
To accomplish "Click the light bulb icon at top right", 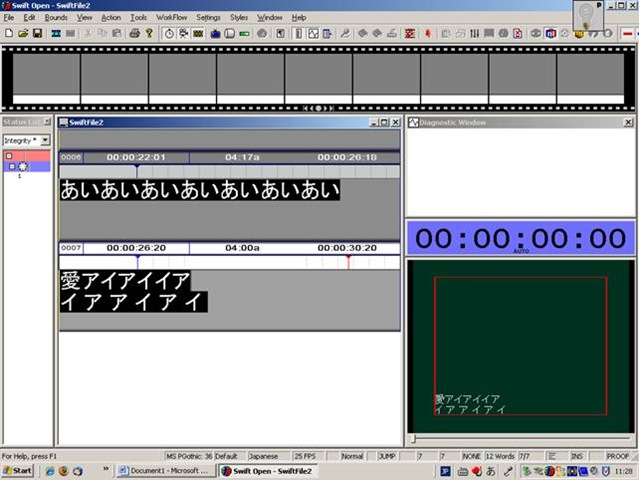I will click(587, 14).
